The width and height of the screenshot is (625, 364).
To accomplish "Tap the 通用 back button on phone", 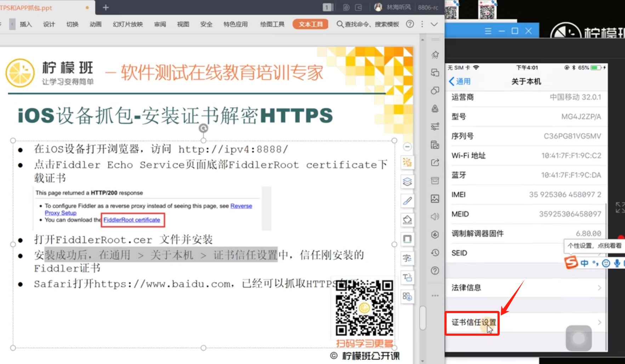I will click(x=460, y=81).
